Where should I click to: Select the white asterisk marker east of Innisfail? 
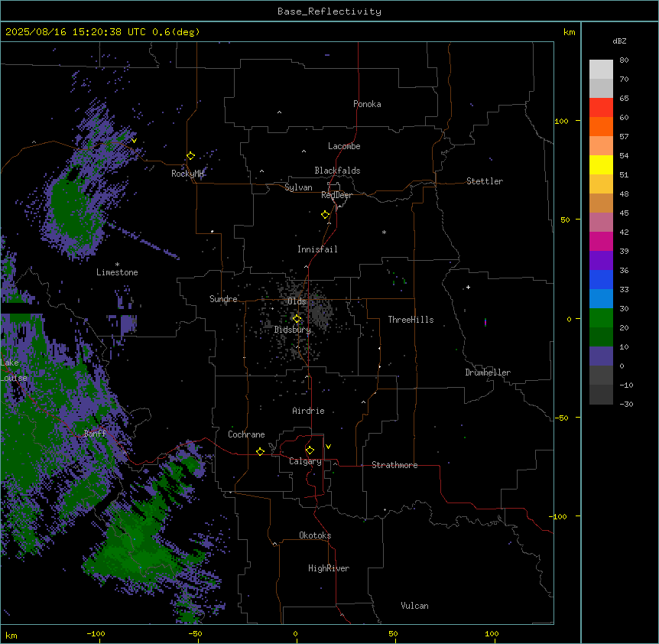[x=384, y=232]
